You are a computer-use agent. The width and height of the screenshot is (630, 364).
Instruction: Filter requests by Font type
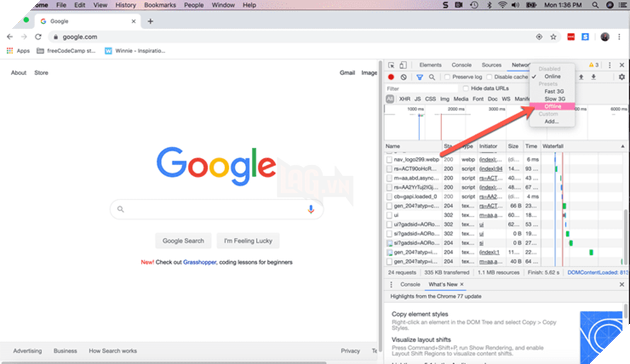click(x=478, y=99)
